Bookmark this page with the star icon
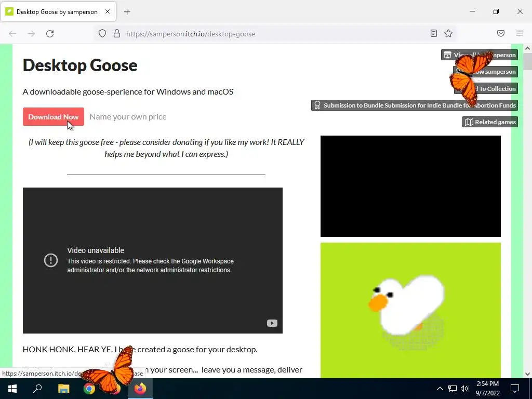 coord(448,33)
